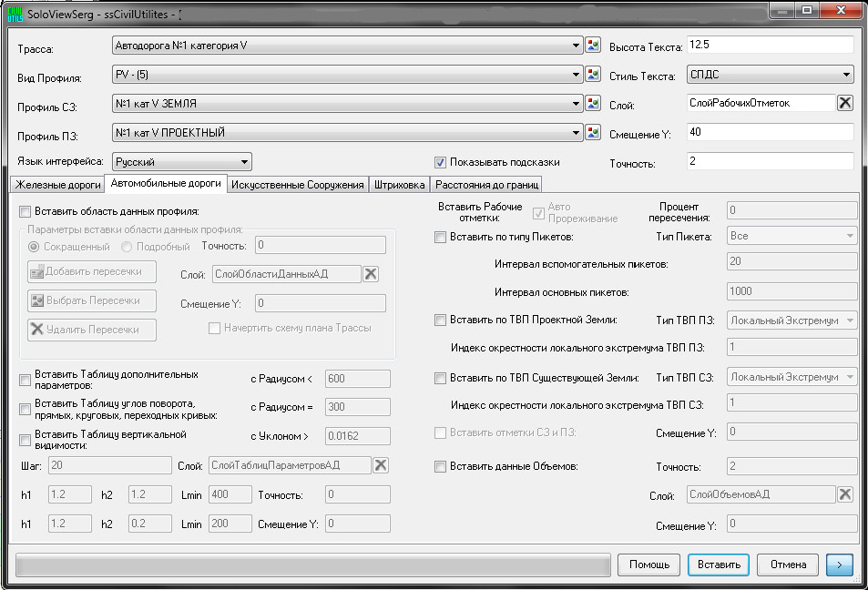Click the pick icon next to the Профиль СЗ dropdown
868x590 pixels.
594,104
